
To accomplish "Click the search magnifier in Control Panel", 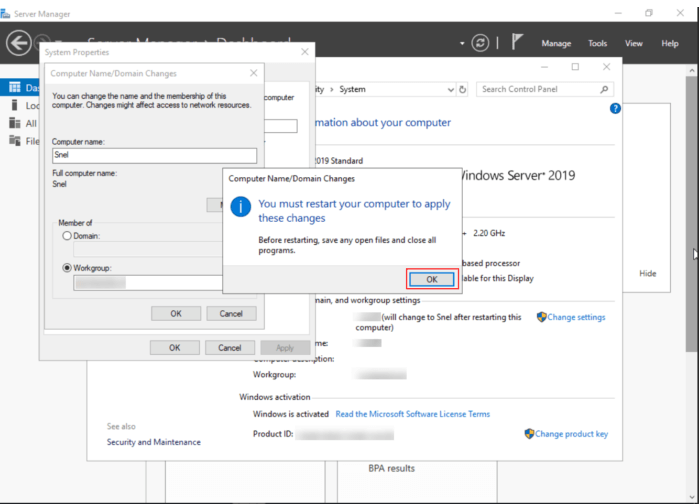I will click(x=604, y=89).
